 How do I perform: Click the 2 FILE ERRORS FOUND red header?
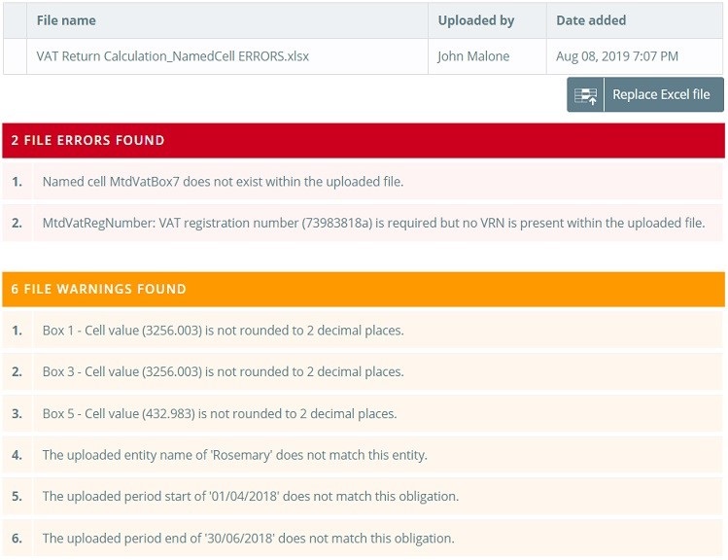click(364, 141)
